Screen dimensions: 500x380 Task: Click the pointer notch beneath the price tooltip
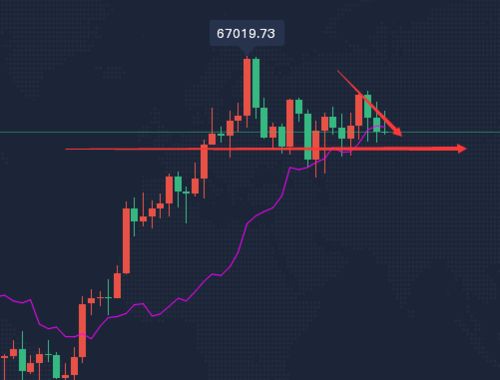(x=247, y=50)
